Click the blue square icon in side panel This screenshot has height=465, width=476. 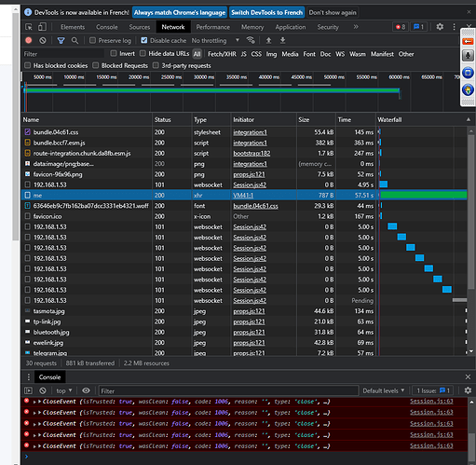468,73
